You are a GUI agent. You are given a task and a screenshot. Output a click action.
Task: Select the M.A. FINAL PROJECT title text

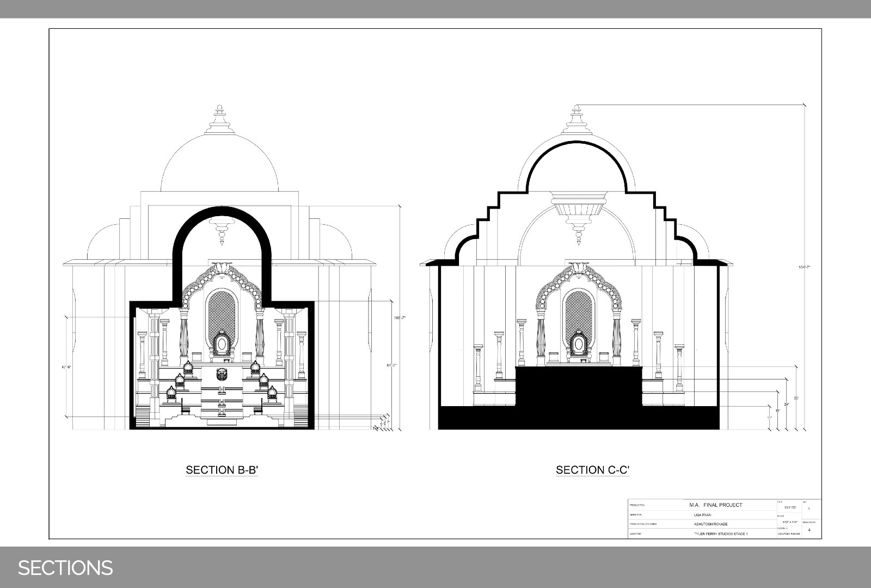click(x=715, y=505)
